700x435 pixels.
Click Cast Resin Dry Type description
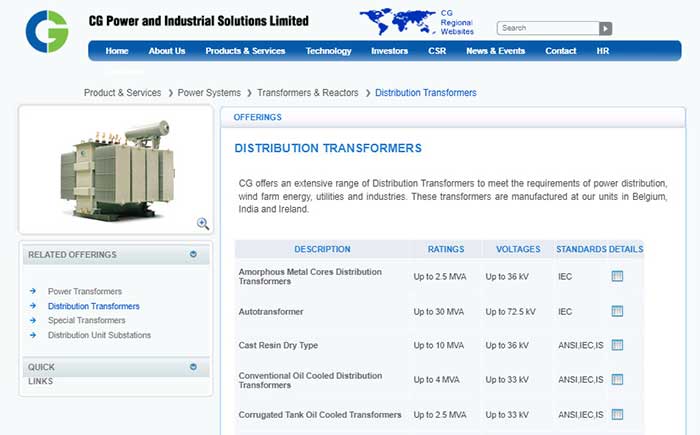click(x=278, y=345)
